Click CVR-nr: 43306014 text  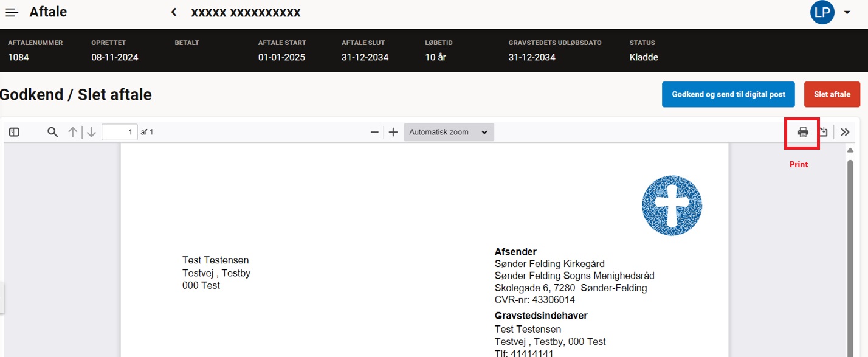535,300
